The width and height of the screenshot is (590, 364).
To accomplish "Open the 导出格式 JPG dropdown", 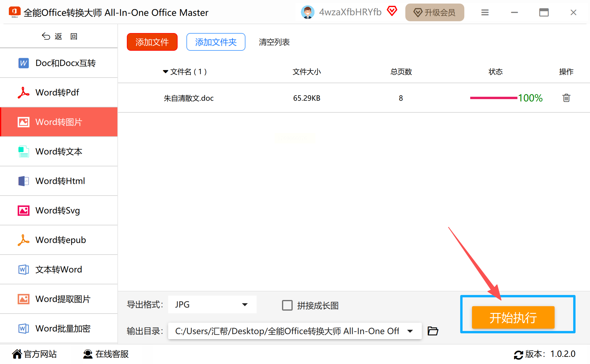I will 212,304.
